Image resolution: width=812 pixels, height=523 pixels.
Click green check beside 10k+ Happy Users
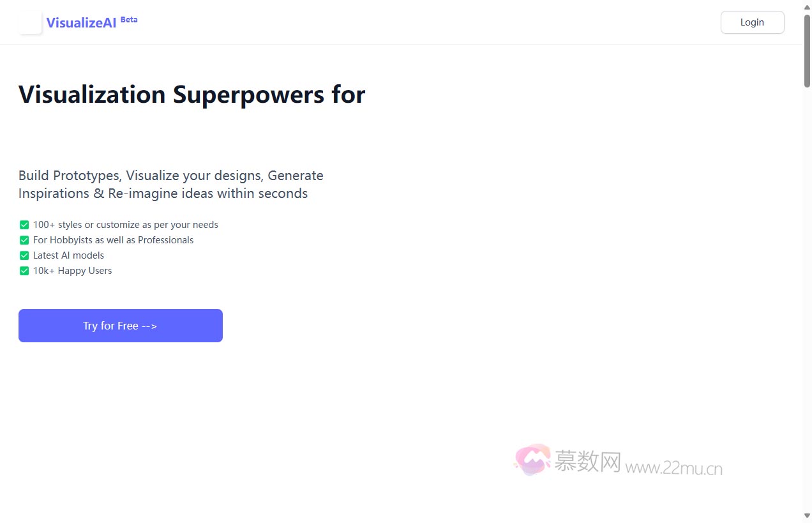[x=24, y=271]
